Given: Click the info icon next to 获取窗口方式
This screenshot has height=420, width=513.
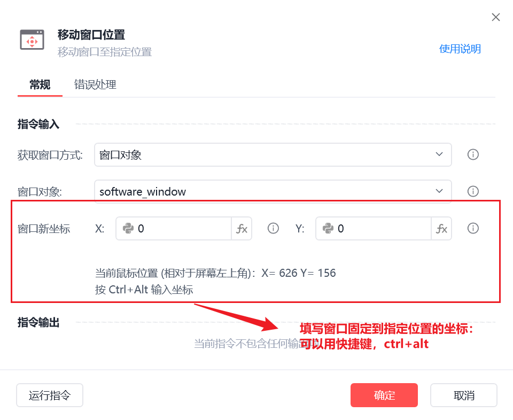Looking at the screenshot, I should pos(473,154).
